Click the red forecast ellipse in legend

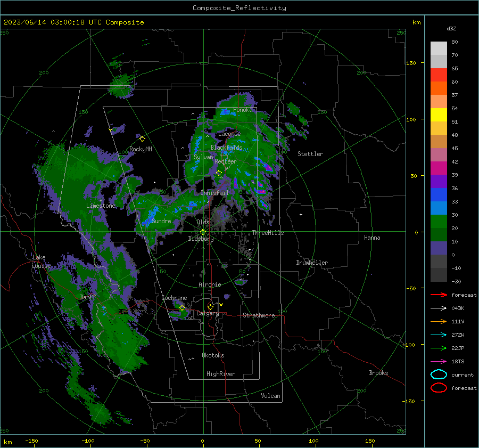(439, 388)
